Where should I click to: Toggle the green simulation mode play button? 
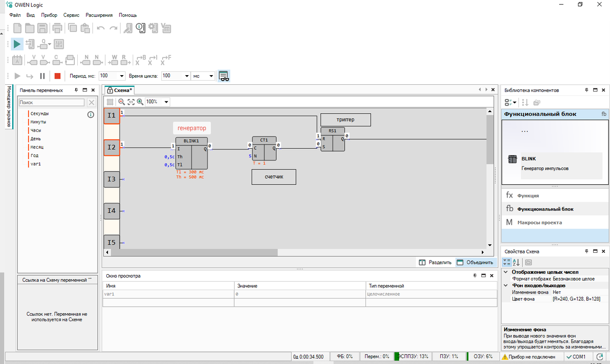[x=17, y=44]
